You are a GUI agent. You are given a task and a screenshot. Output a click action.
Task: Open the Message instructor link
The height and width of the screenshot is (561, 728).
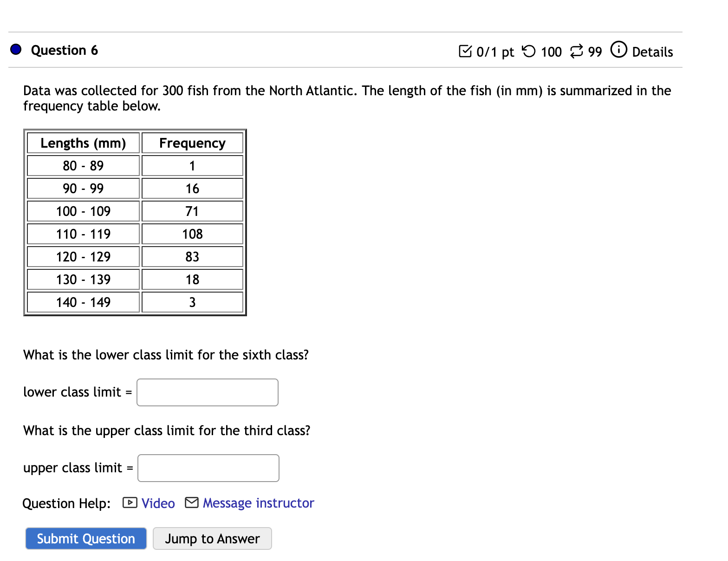tap(258, 502)
